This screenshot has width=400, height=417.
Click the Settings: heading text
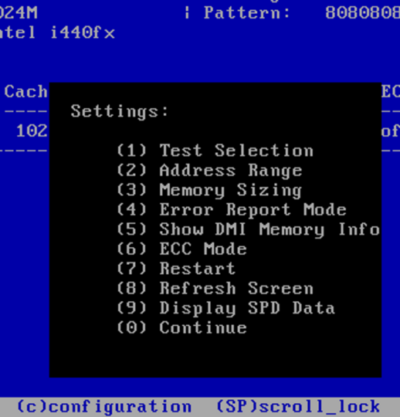120,112
